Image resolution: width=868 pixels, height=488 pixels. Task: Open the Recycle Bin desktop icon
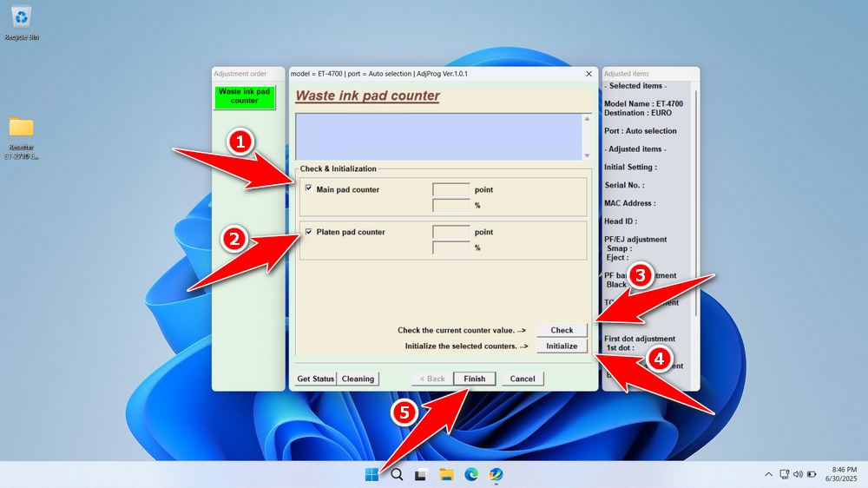21,23
